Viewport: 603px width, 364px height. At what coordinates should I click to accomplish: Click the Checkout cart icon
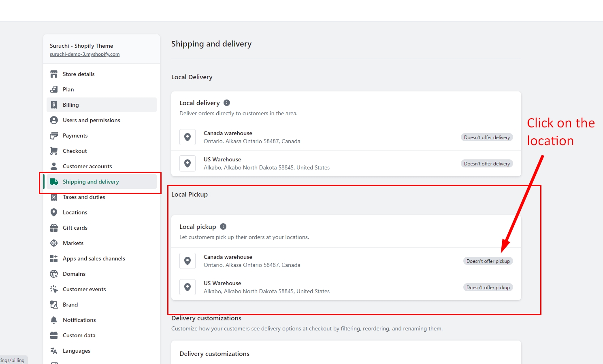pos(54,151)
